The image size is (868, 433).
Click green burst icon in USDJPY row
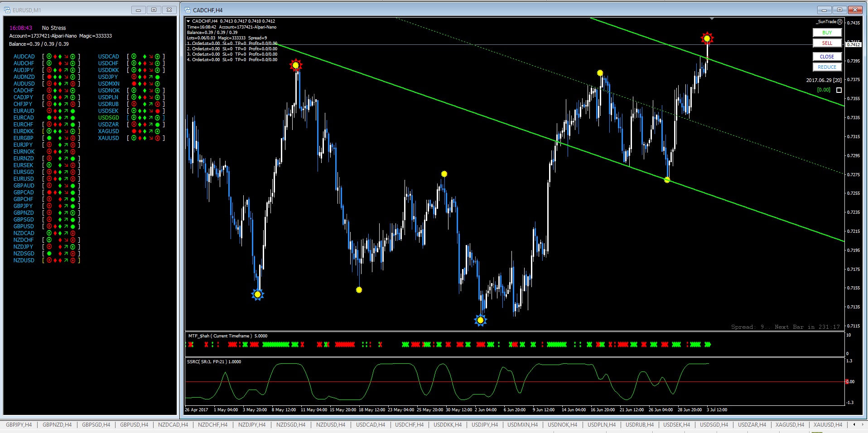point(157,77)
